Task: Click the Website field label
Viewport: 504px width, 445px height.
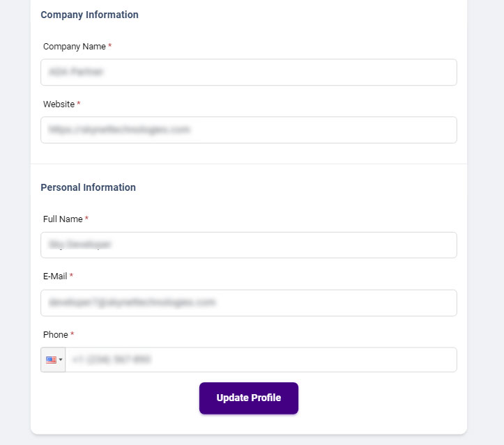Action: [x=59, y=104]
